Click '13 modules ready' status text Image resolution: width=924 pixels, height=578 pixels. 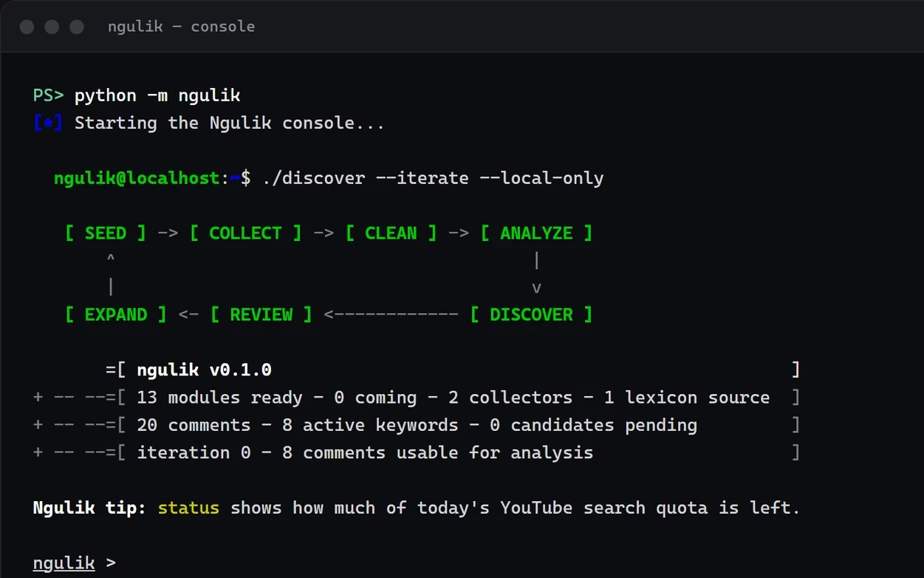pos(219,397)
